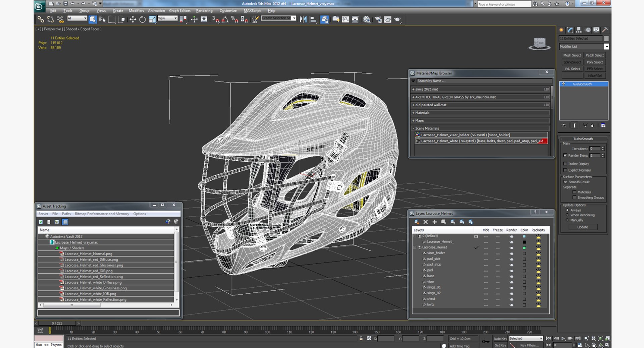Open the Create command panel tab
644x348 pixels.
point(561,30)
